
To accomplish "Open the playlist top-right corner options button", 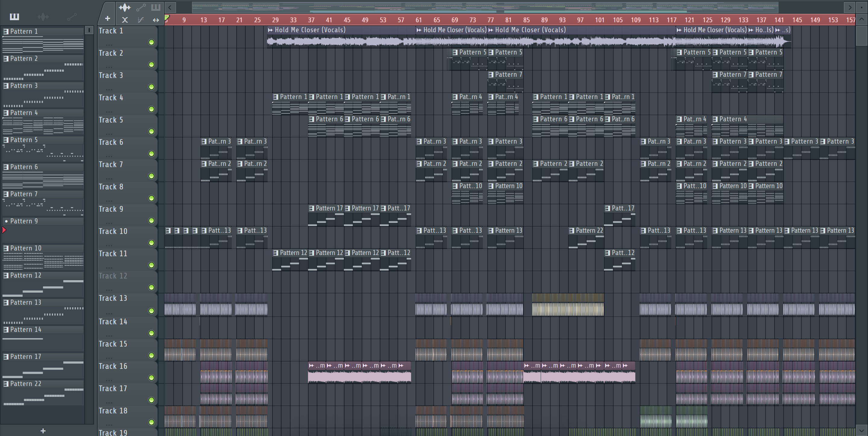I will coord(862,7).
